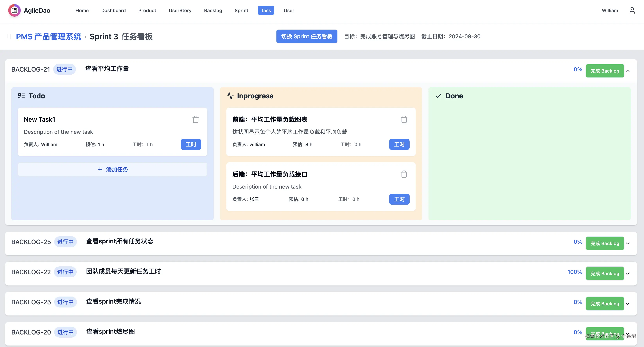Click 切换 Sprint 任务看板 button
This screenshot has height=347, width=644.
[x=307, y=36]
